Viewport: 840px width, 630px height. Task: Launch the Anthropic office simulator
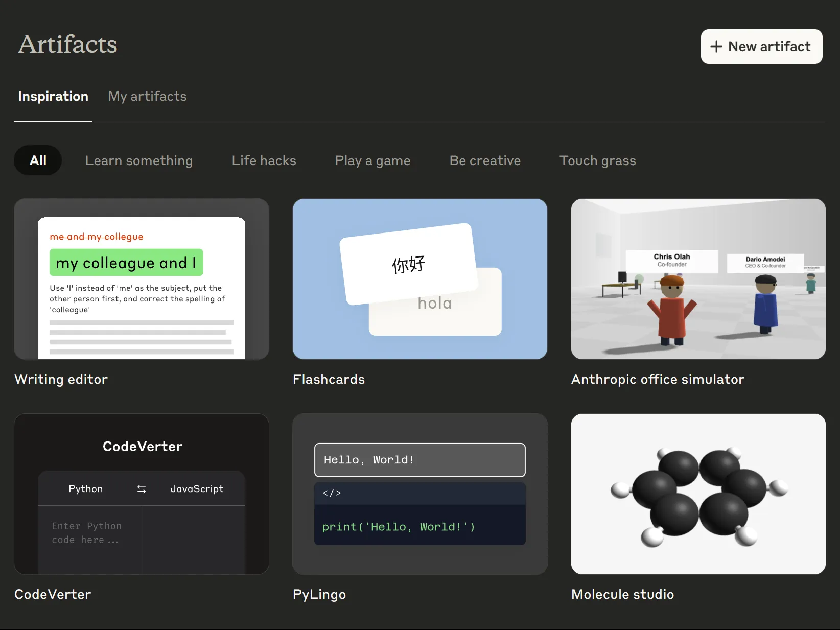(698, 279)
